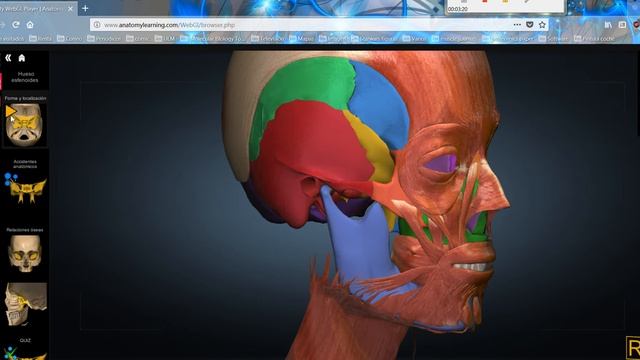Open a new browser tab with the plus icon
Image resolution: width=640 pixels, height=360 pixels.
coord(85,8)
